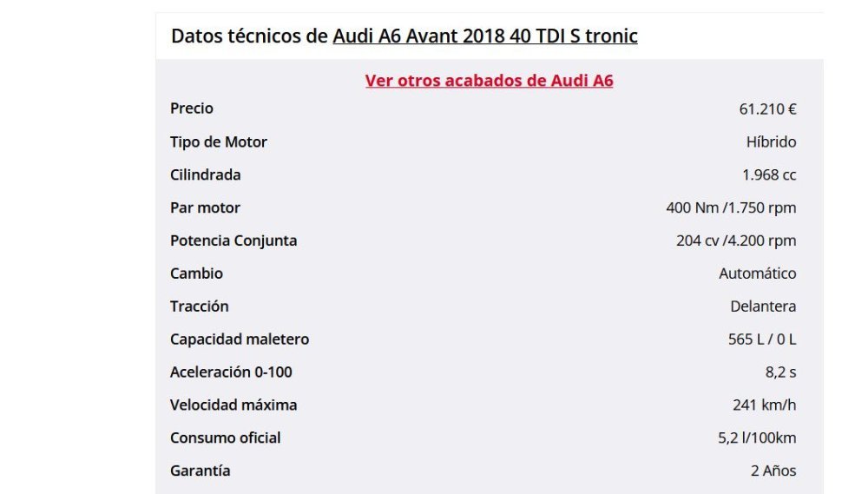
Task: Click the 61.210 € price value
Action: click(x=767, y=109)
